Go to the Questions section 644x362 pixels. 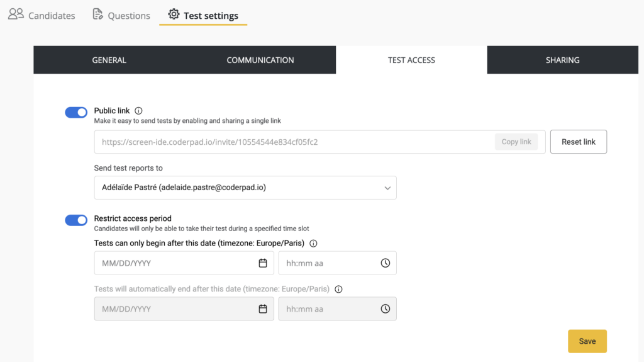click(121, 15)
